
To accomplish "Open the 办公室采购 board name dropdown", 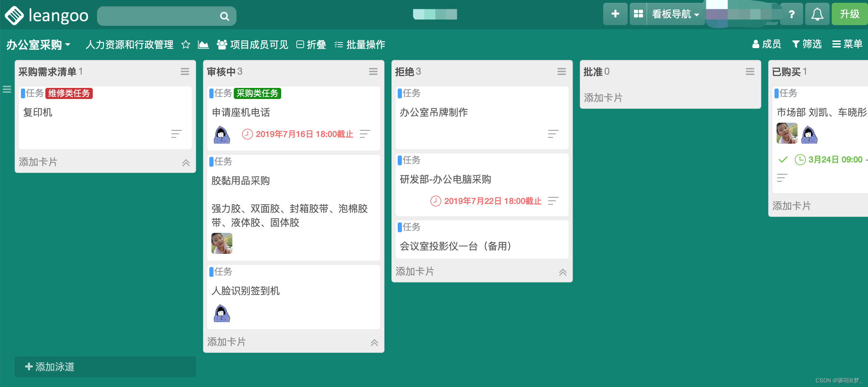I will pyautogui.click(x=38, y=45).
